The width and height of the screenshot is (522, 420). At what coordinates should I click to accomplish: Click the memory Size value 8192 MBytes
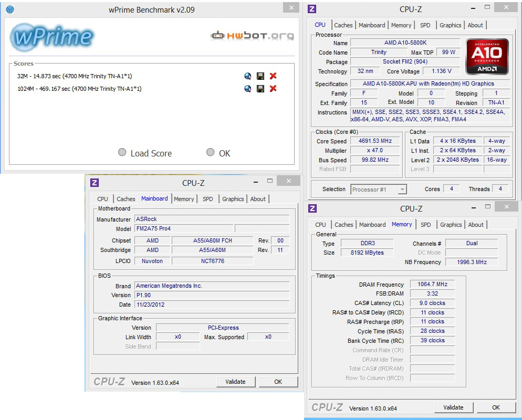(x=367, y=253)
